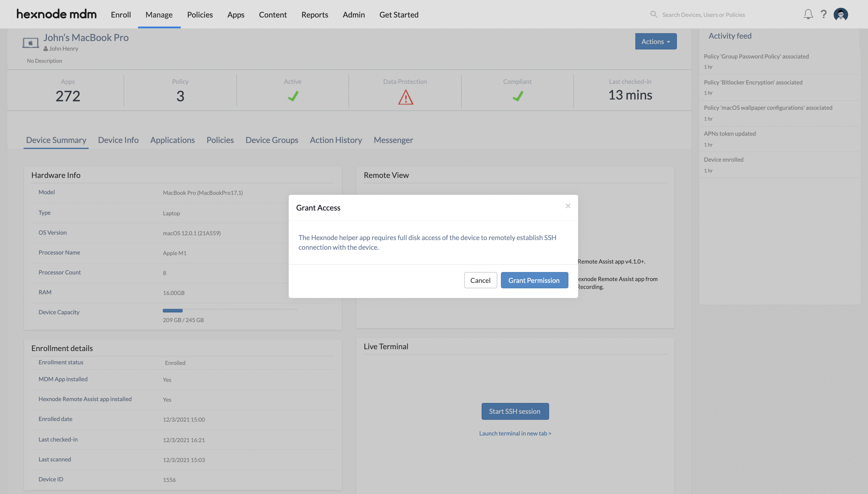Switch to the device Policies tab
Viewport: 868px width, 494px height.
(220, 140)
